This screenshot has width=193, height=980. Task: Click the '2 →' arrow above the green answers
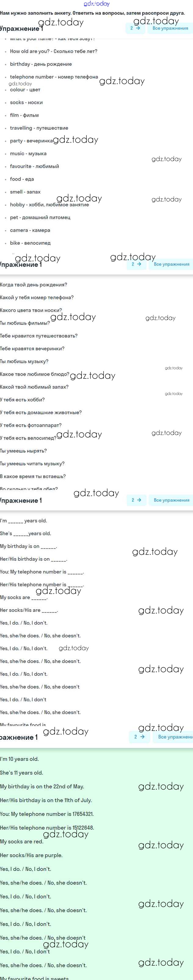[x=139, y=736]
